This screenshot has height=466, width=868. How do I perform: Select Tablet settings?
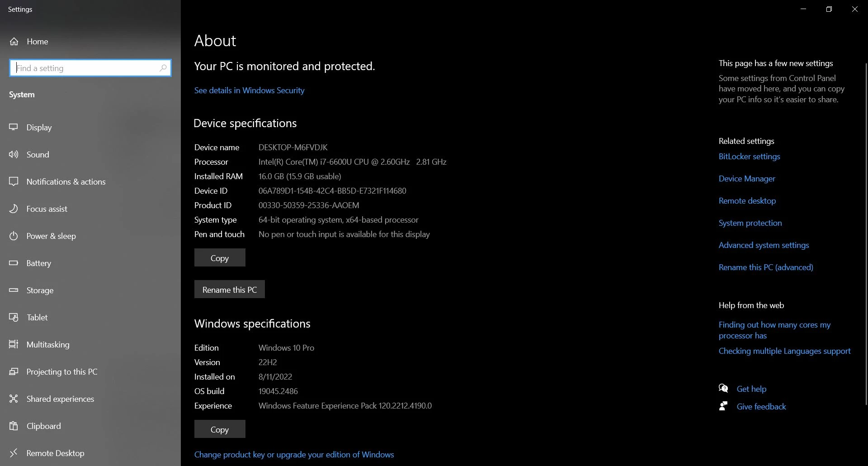90,317
